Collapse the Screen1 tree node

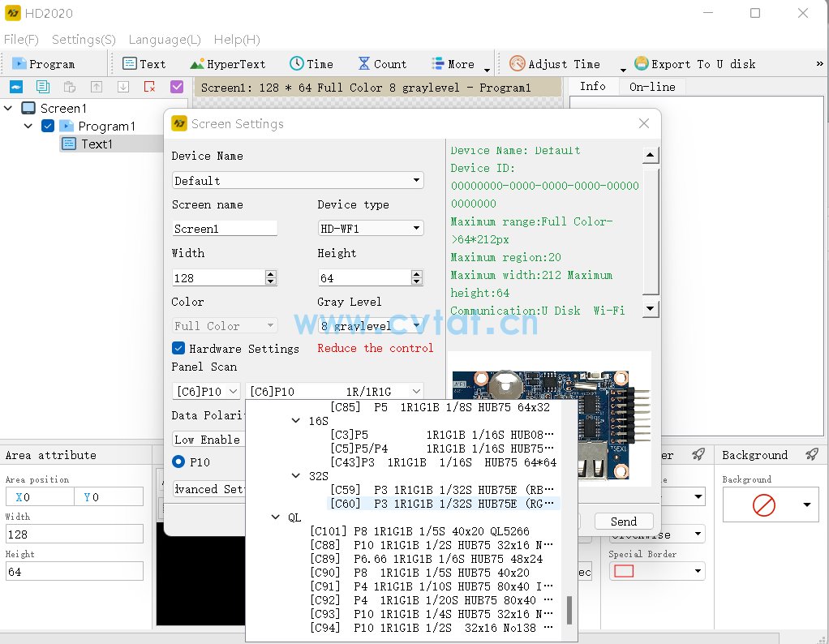(8, 108)
